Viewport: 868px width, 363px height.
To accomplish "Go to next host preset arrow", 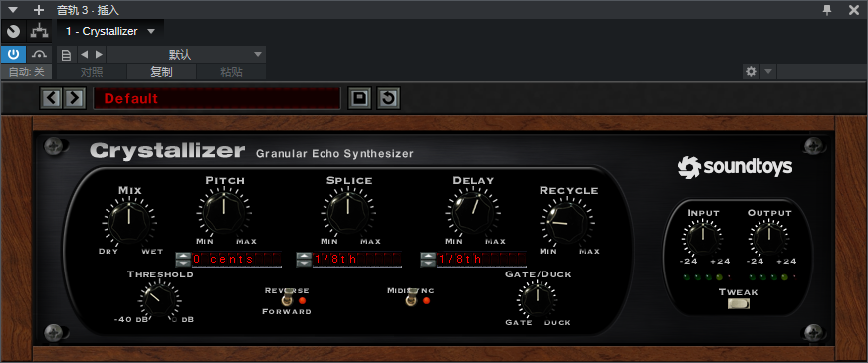I will click(x=99, y=55).
